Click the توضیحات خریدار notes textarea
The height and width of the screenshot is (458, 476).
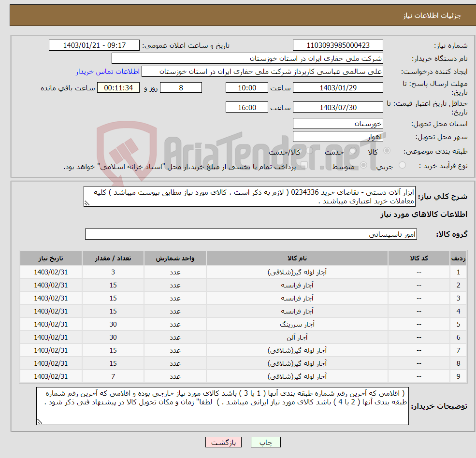[222, 406]
